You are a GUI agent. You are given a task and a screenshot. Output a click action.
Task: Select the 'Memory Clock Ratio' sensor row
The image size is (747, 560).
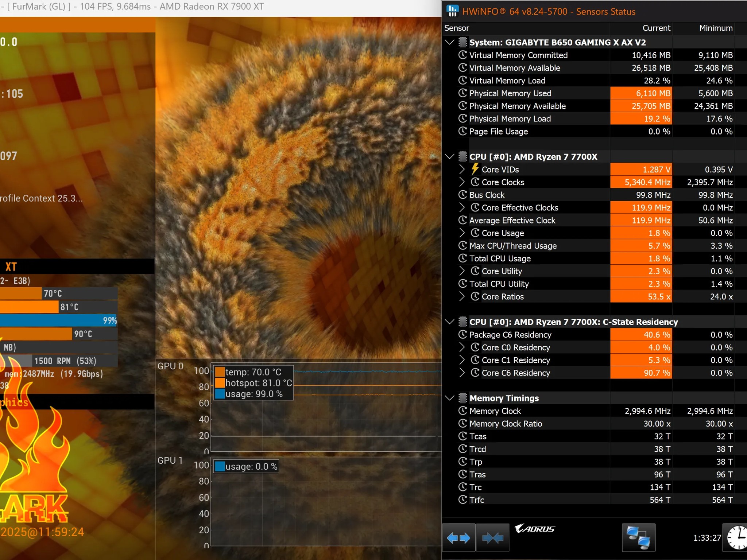[x=594, y=423]
